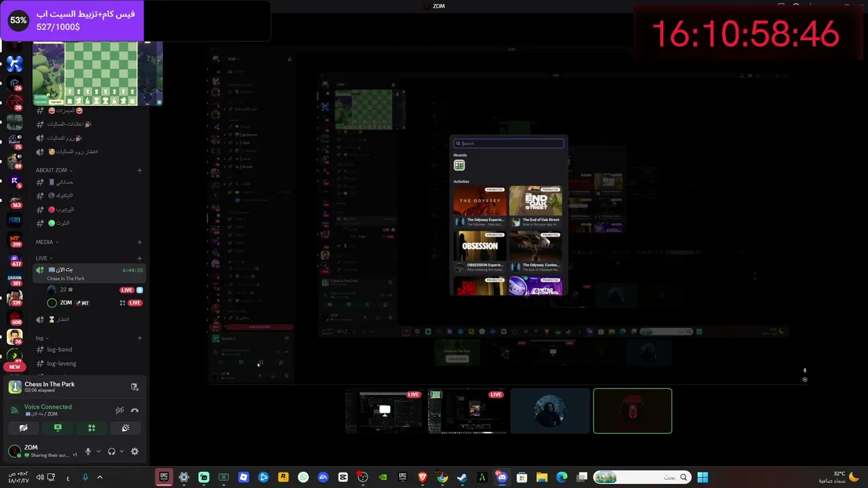Image resolution: width=868 pixels, height=488 pixels.
Task: Add a channel to MEDIA category
Action: tap(140, 242)
